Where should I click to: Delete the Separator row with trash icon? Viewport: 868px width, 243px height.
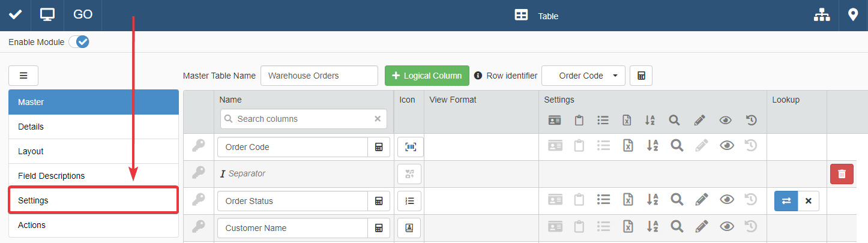[842, 174]
